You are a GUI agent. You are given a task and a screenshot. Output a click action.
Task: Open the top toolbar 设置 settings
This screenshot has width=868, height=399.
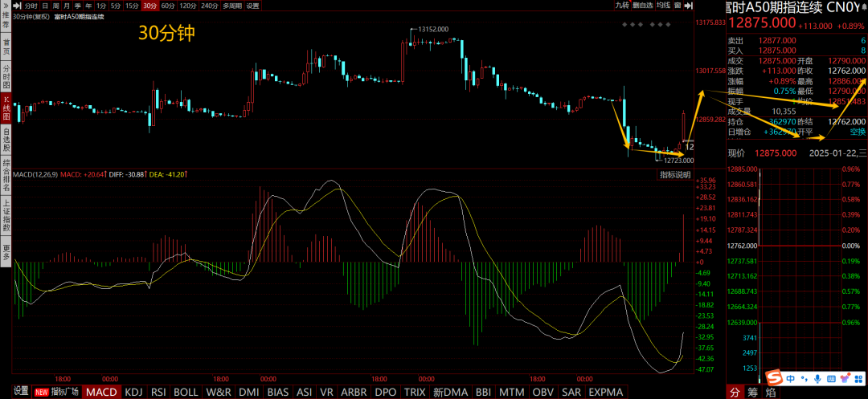tap(252, 6)
